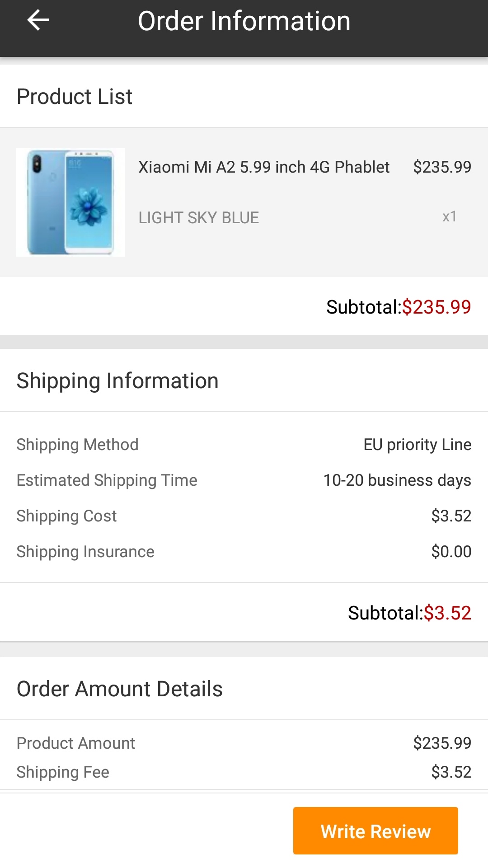Click the shipping Subtotal $3.52 text

pyautogui.click(x=409, y=613)
